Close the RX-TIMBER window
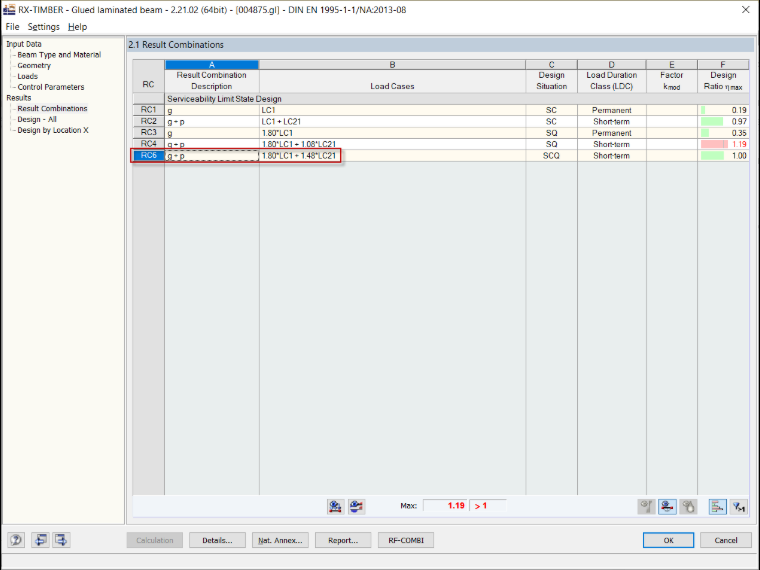 point(745,10)
